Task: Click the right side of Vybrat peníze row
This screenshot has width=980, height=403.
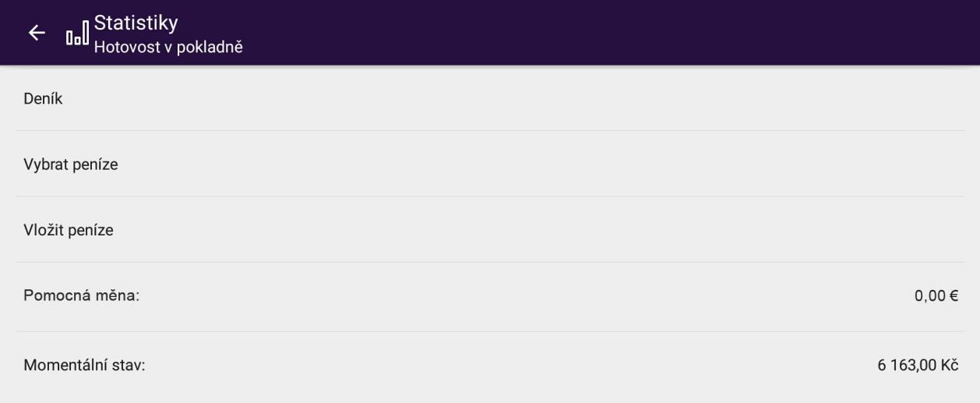Action: [857, 164]
